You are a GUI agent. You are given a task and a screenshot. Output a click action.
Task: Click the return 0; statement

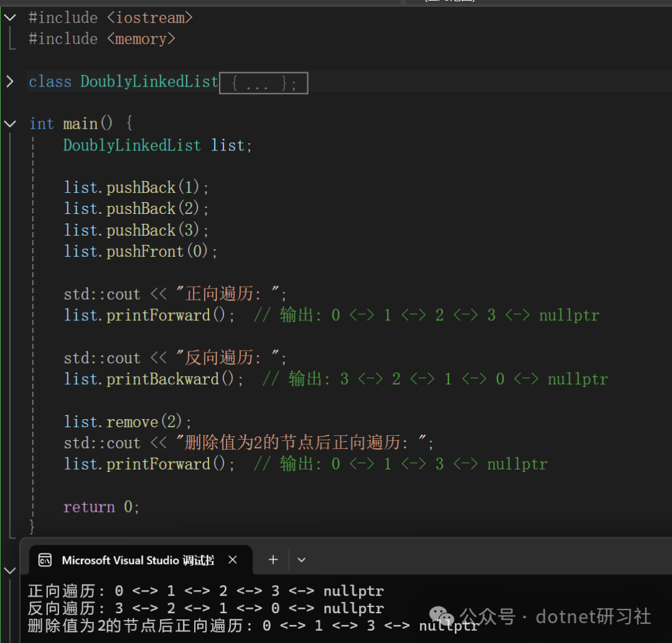(x=101, y=507)
